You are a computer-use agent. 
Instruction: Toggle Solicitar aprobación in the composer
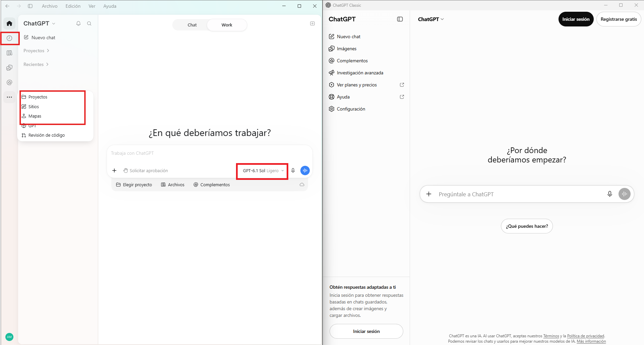[145, 170]
